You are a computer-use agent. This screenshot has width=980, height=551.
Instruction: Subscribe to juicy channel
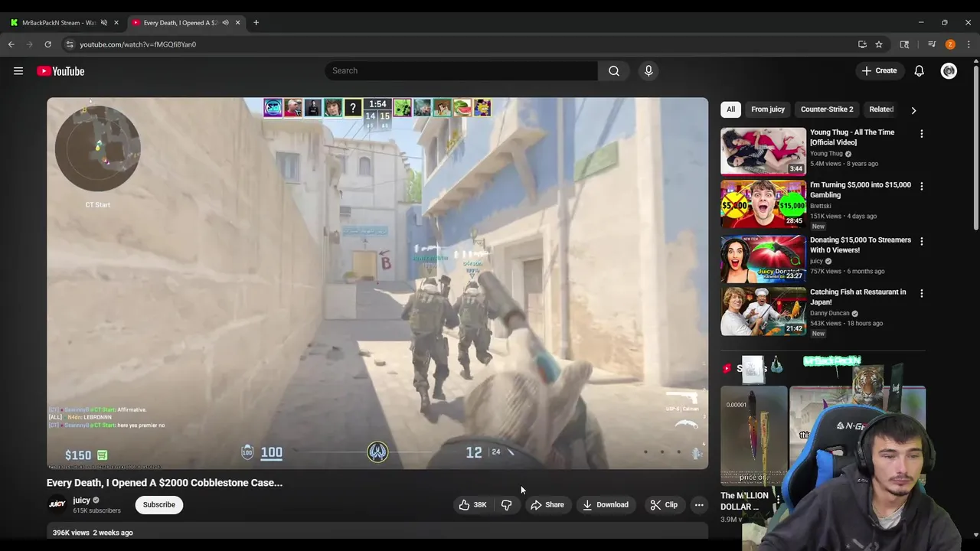(159, 504)
